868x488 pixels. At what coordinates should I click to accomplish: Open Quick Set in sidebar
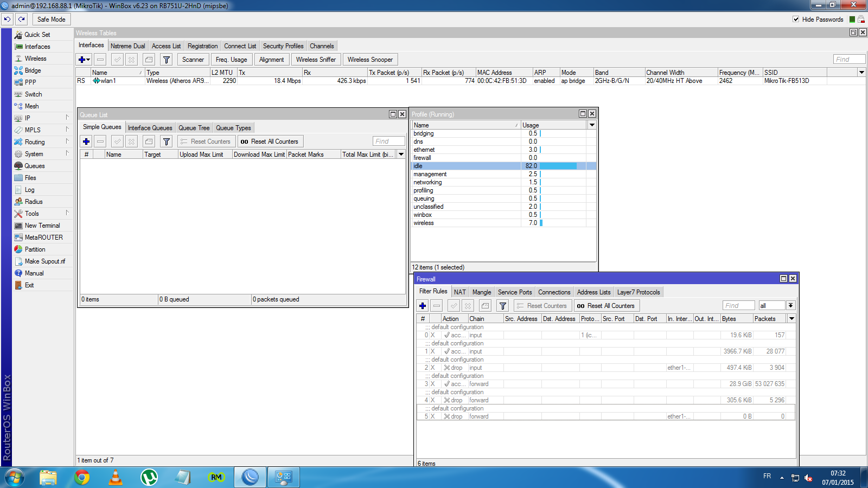click(x=37, y=35)
